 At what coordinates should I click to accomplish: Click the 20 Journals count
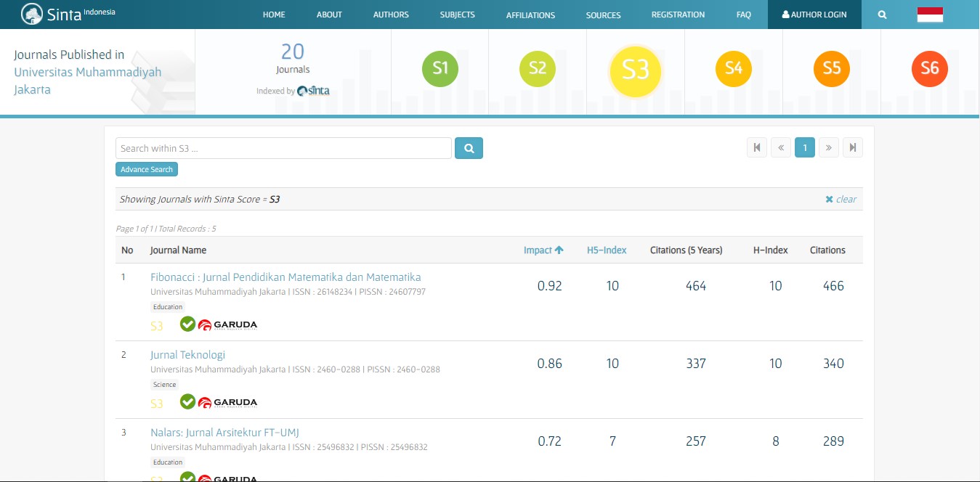click(x=293, y=59)
